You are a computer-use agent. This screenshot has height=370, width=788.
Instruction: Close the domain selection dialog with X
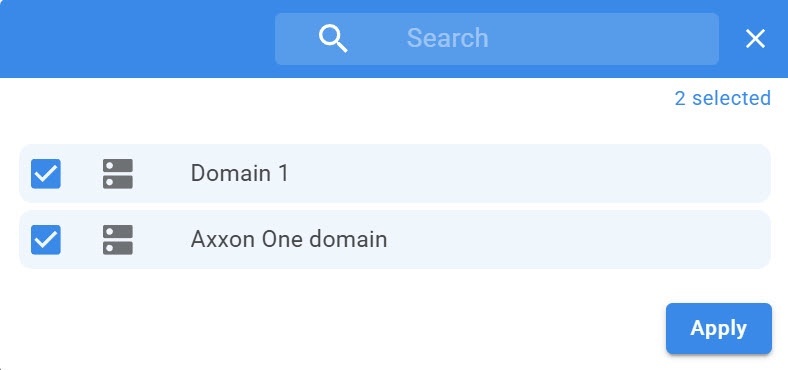755,39
